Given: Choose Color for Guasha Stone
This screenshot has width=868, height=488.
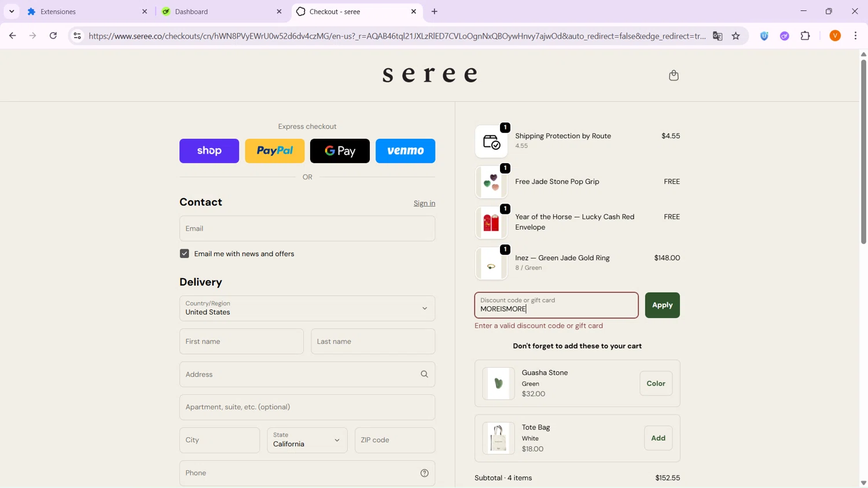Looking at the screenshot, I should (656, 383).
